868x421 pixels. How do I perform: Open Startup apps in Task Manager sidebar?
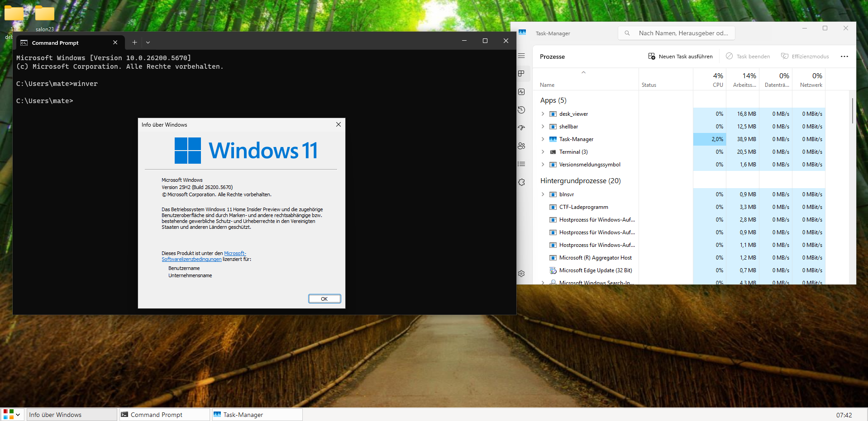[x=521, y=128]
